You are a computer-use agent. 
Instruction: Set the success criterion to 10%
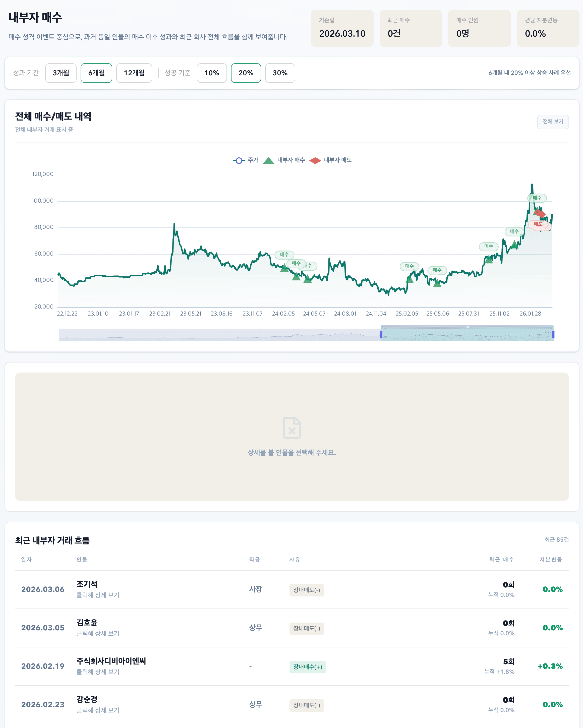click(x=211, y=73)
